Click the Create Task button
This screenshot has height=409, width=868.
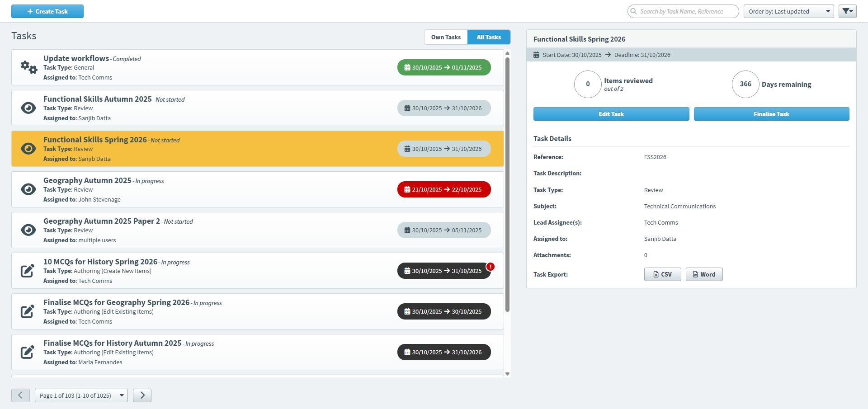(47, 11)
